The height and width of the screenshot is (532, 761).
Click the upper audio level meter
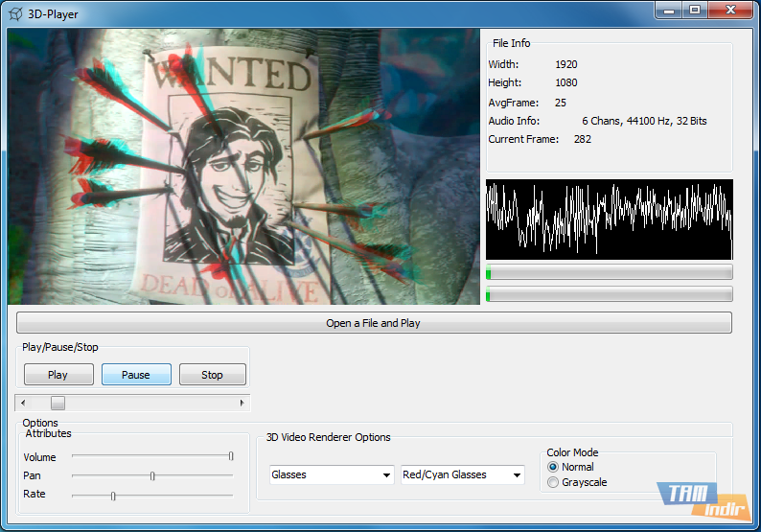tap(610, 272)
